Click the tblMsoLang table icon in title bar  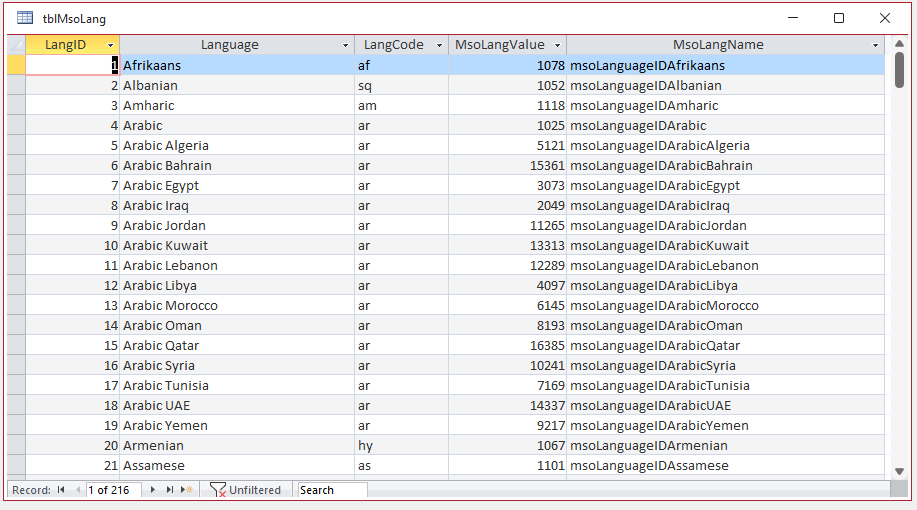pos(25,18)
